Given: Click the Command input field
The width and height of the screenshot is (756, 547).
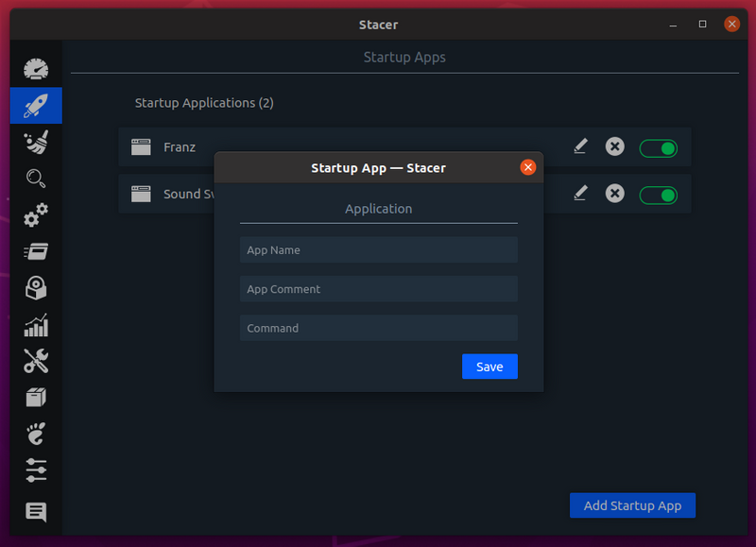Looking at the screenshot, I should tap(379, 328).
